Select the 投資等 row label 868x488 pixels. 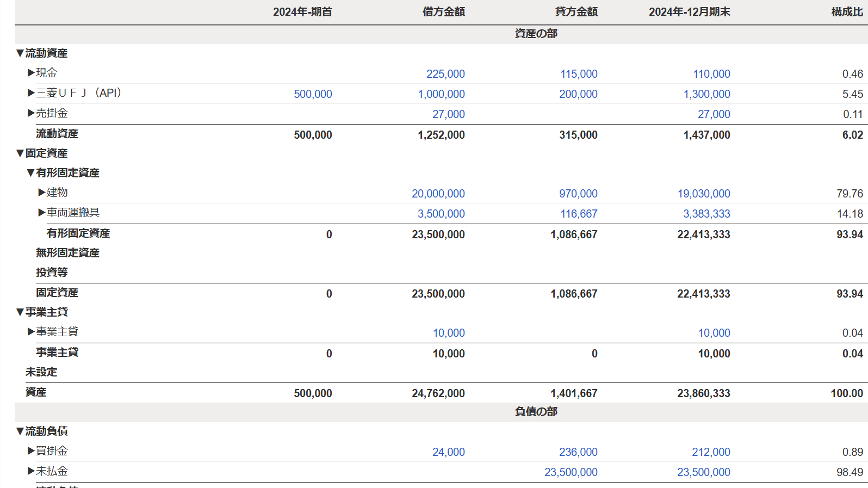[x=52, y=273]
